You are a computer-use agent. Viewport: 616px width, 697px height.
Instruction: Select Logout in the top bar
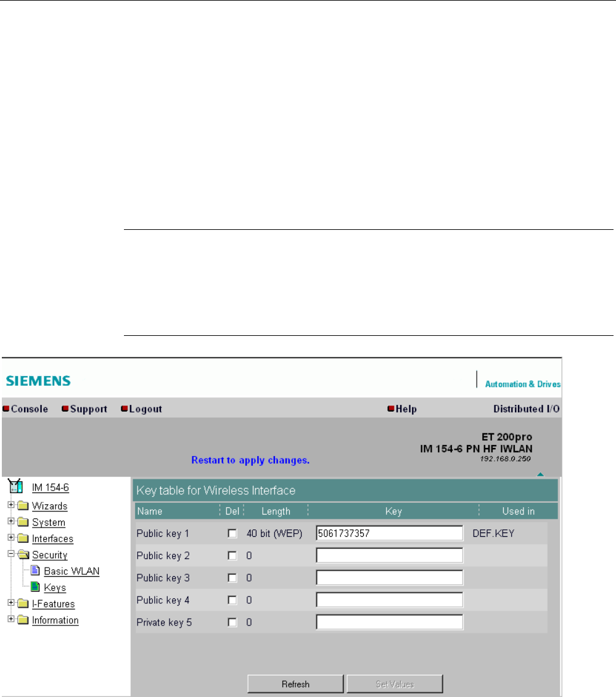[146, 409]
